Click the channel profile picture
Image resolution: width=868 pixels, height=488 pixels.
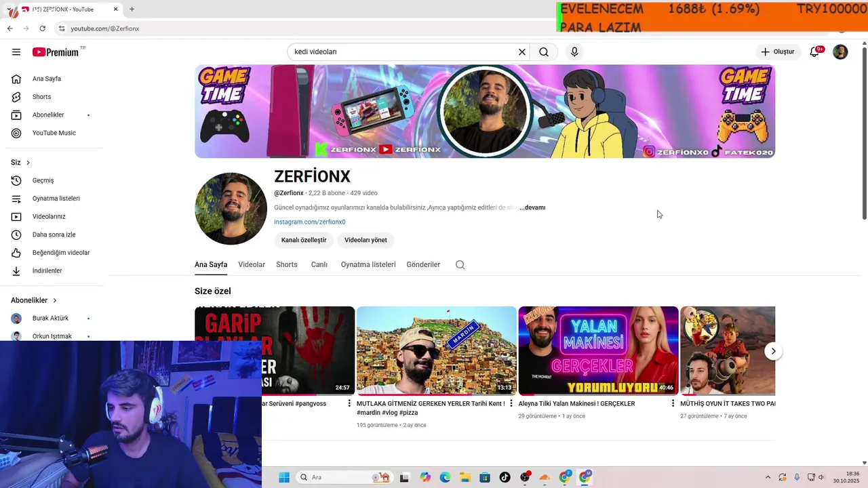point(231,209)
